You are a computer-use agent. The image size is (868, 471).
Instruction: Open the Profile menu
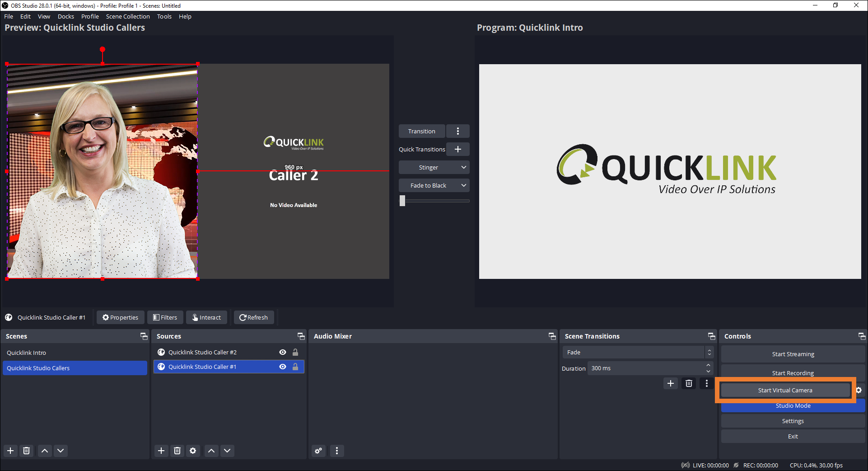tap(90, 16)
